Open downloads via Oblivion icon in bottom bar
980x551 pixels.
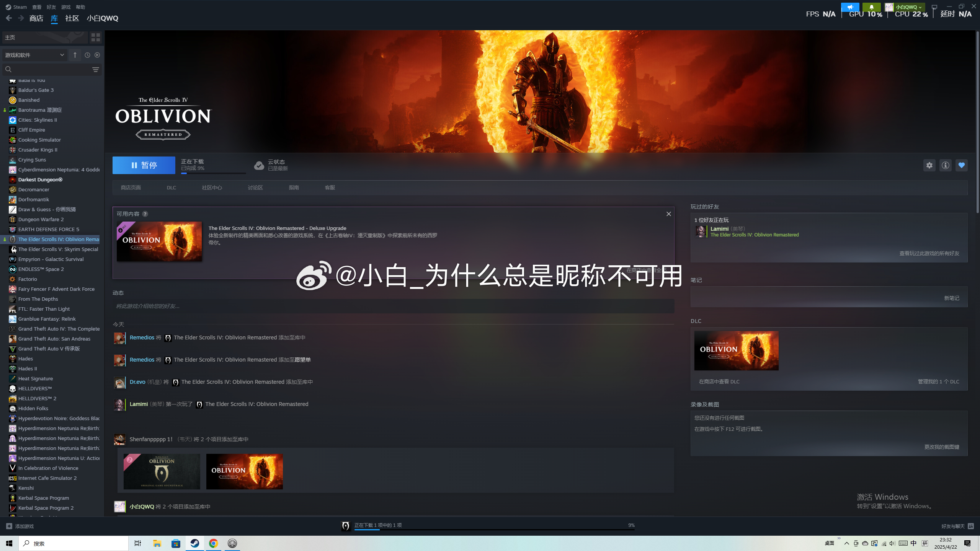(x=345, y=526)
